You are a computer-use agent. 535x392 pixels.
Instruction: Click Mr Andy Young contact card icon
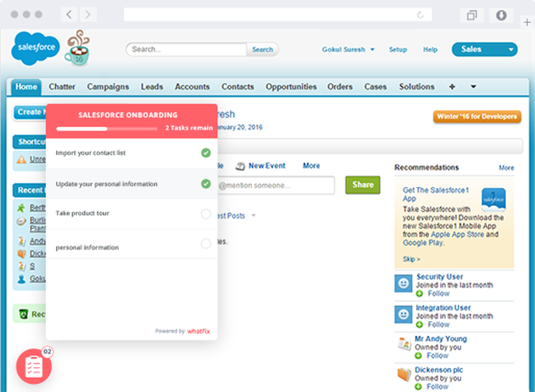click(404, 344)
